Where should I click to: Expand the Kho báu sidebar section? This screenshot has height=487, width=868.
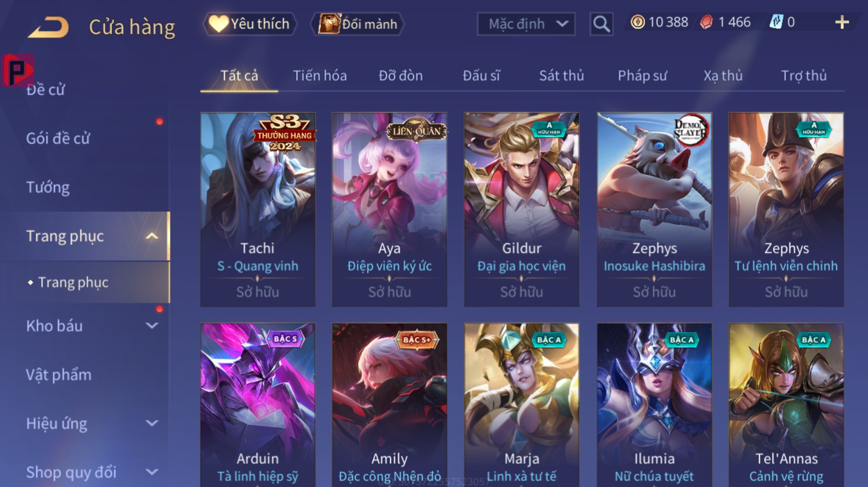152,325
